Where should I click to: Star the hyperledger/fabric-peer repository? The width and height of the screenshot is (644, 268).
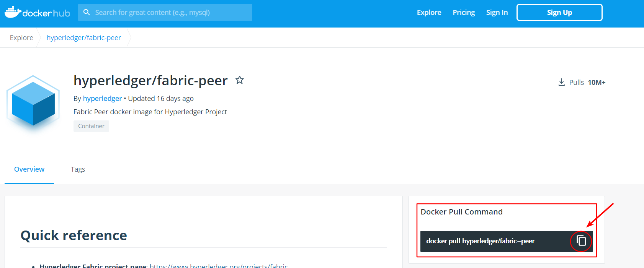coord(240,80)
